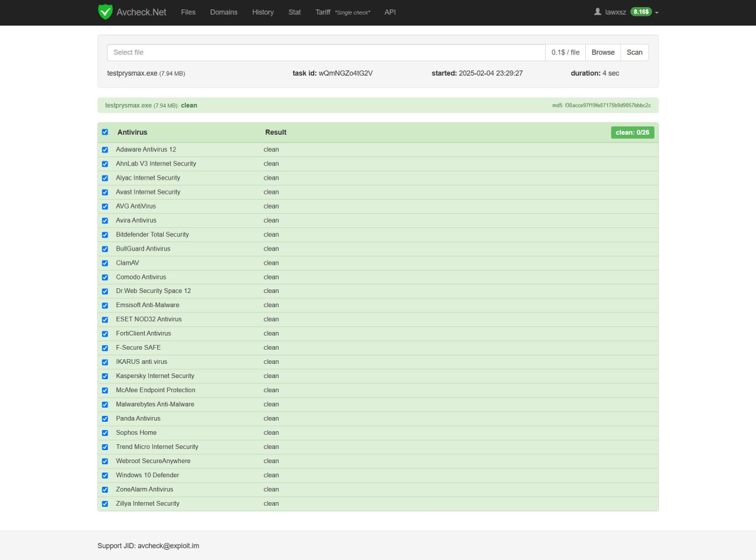Click the Avcheck.Net green shield logo
The width and height of the screenshot is (756, 560).
[x=105, y=12]
